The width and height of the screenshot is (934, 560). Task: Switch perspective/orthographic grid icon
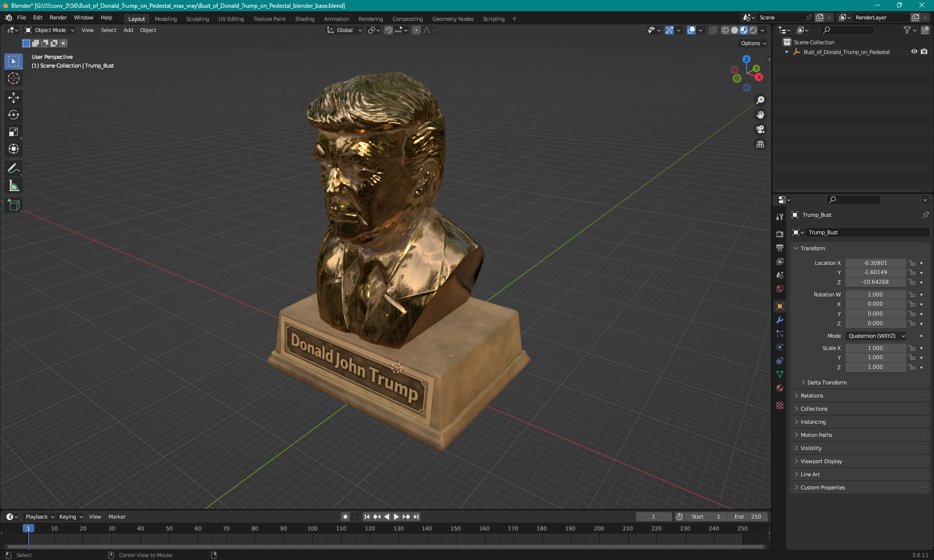pos(760,144)
